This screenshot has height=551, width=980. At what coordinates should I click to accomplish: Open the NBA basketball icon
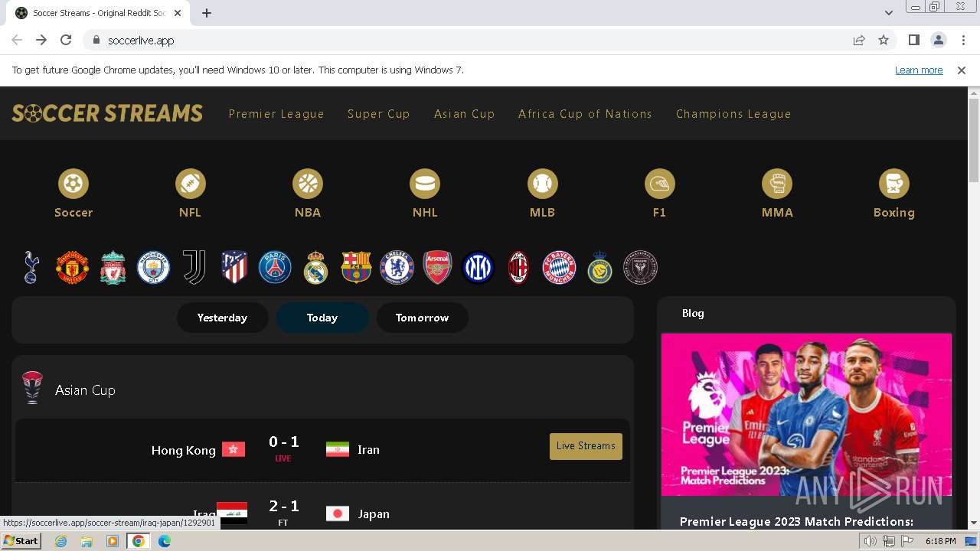[x=308, y=184]
